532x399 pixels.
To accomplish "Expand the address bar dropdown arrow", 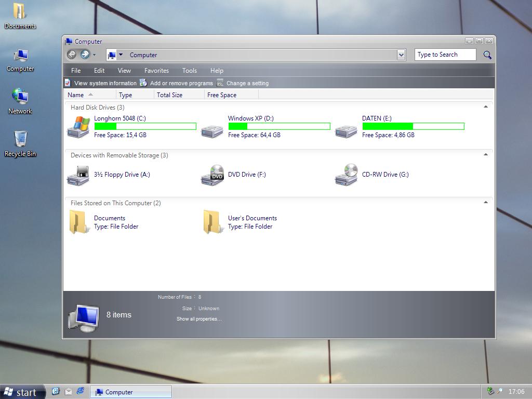I will click(x=401, y=55).
